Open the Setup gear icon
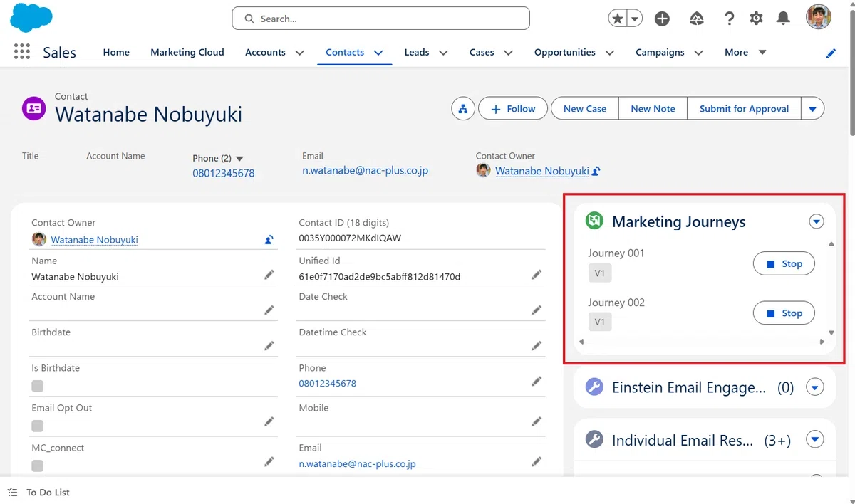 click(756, 19)
